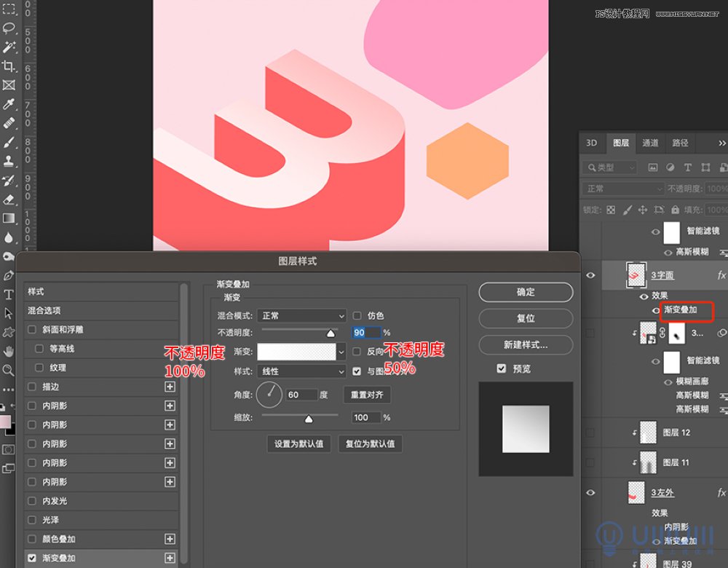The width and height of the screenshot is (728, 568).
Task: Open the 混合模式 dropdown
Action: [x=301, y=315]
